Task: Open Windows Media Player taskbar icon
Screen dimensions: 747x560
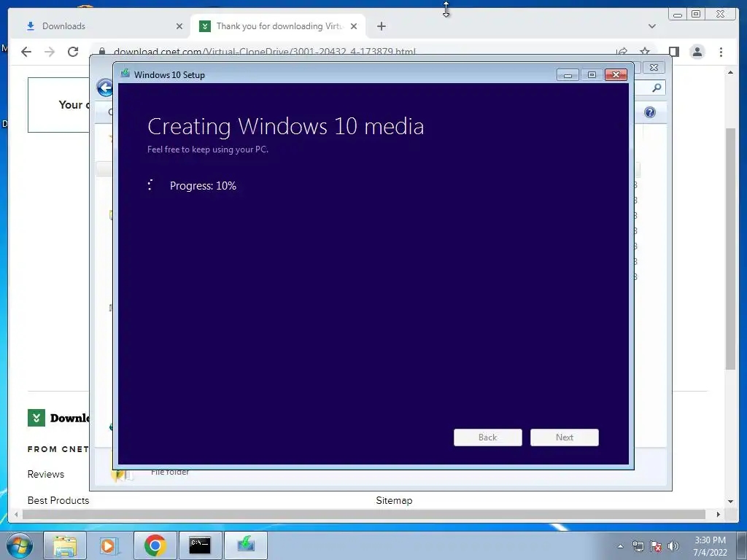Action: (x=109, y=545)
